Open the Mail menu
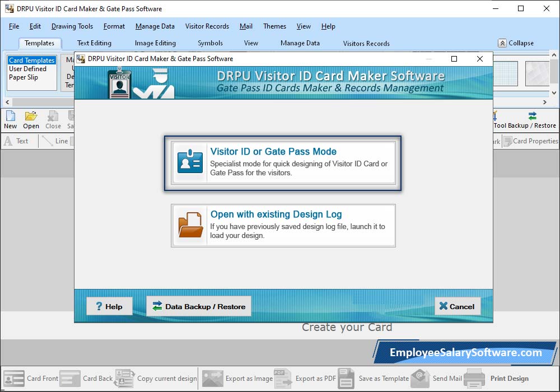 (246, 26)
